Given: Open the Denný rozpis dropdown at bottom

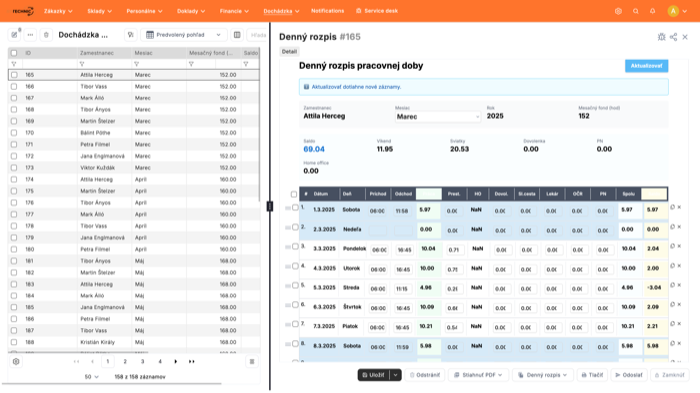Looking at the screenshot, I should (542, 375).
